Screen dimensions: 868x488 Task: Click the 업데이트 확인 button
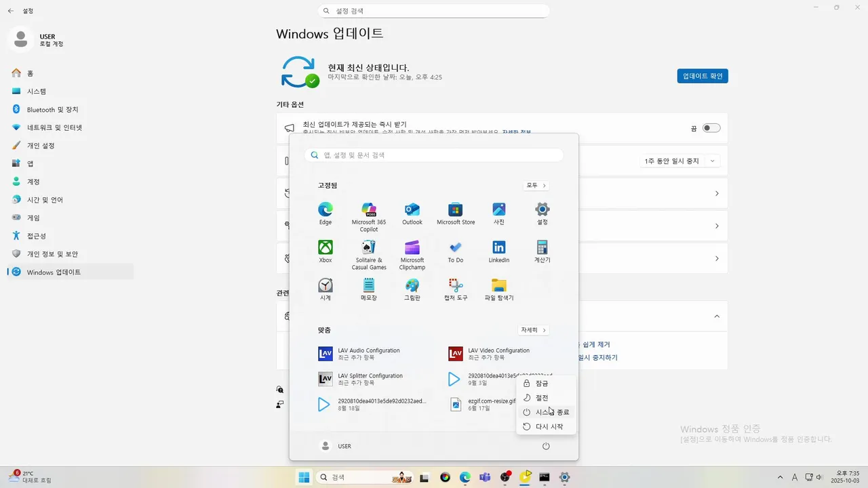click(703, 76)
